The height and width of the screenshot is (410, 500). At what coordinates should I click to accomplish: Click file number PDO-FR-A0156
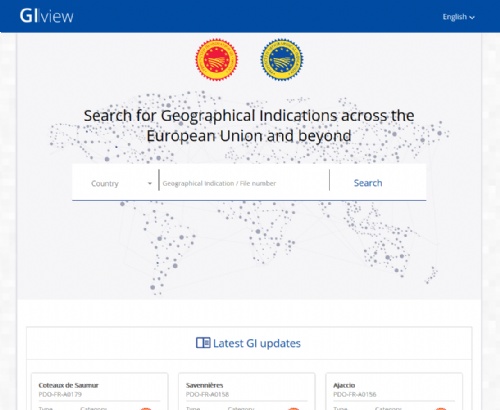pos(355,394)
